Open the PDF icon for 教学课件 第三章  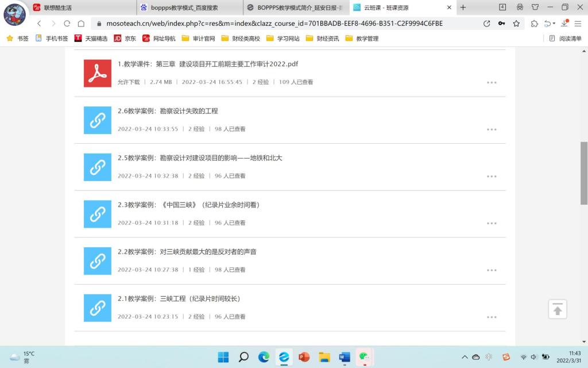[x=98, y=73]
